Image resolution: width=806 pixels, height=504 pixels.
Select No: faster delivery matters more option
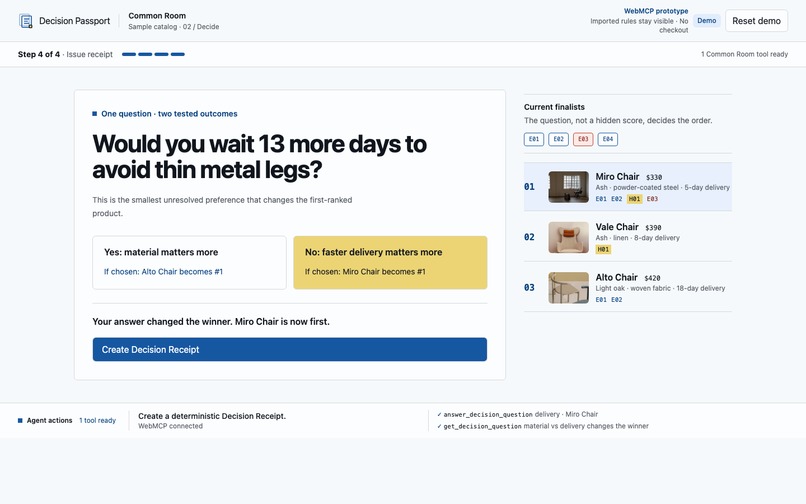390,262
